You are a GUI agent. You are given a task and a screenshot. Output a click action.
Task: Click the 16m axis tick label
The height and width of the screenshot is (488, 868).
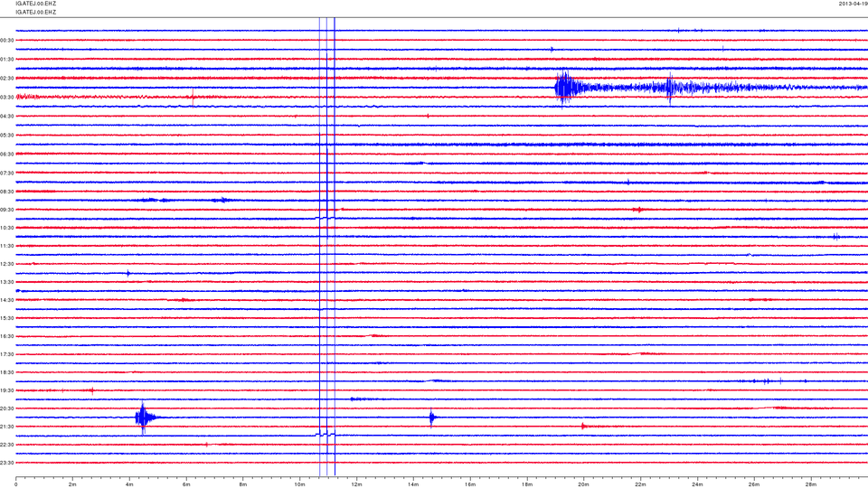tap(470, 484)
